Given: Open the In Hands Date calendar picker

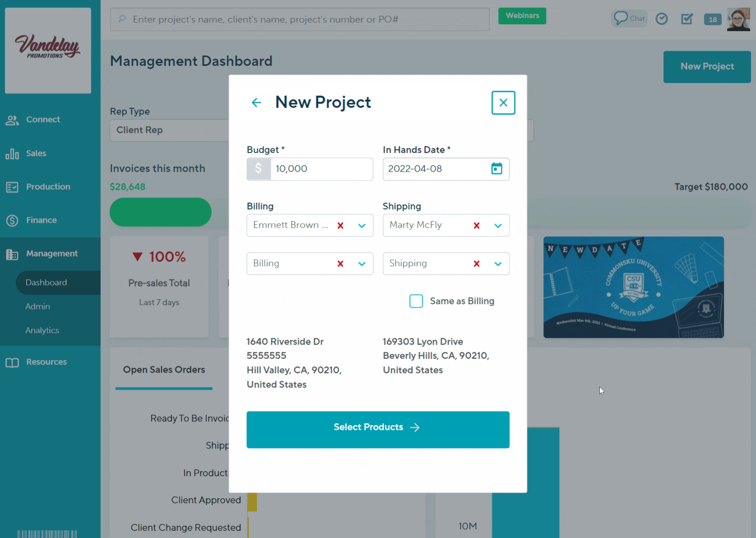Looking at the screenshot, I should click(496, 169).
